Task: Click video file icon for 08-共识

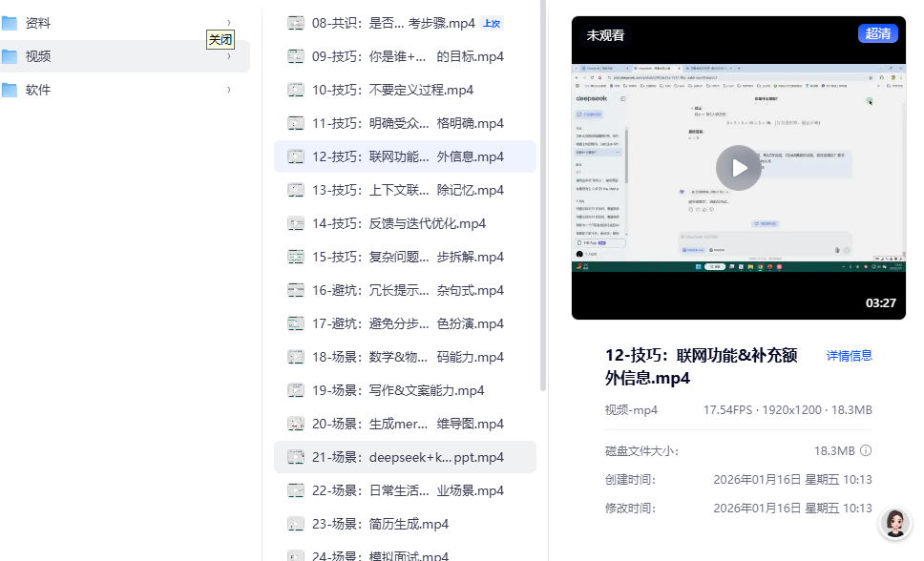Action: [x=296, y=23]
